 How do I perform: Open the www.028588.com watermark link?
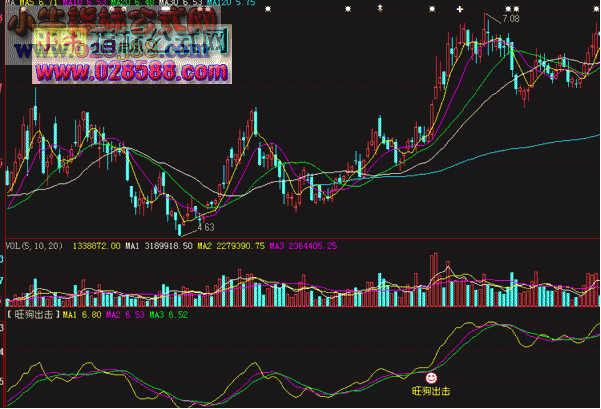click(x=128, y=72)
